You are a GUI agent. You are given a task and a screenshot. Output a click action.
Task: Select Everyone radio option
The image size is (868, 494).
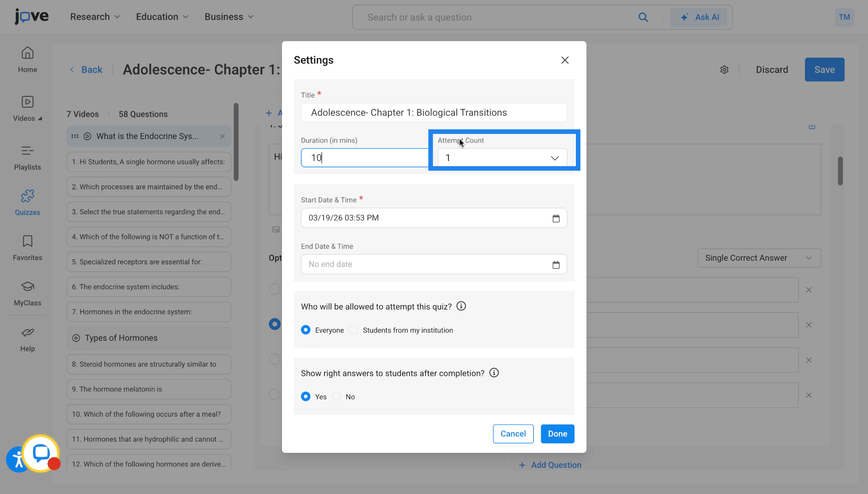tap(306, 330)
